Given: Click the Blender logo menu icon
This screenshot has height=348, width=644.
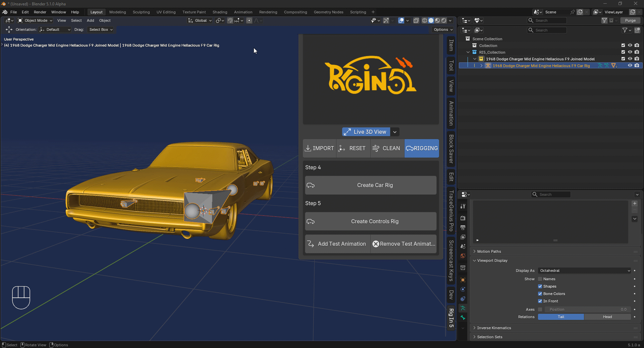Looking at the screenshot, I should [x=5, y=12].
